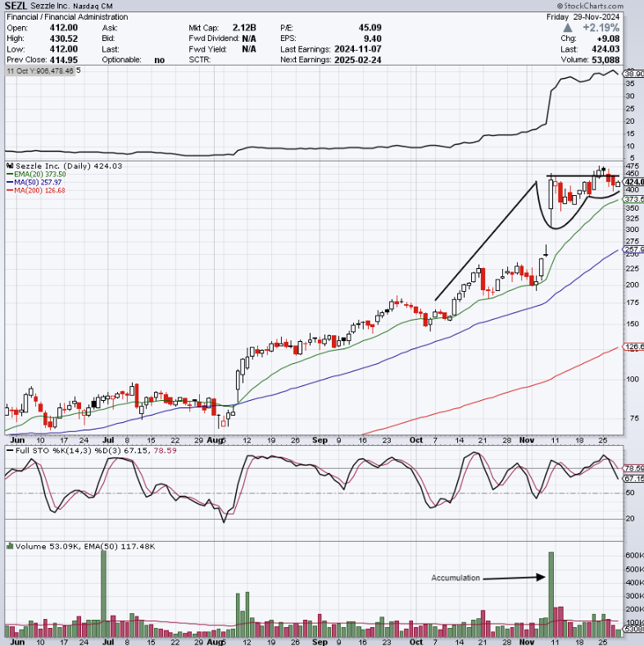Click the MA(200) 126.68 legend entry
644x646 pixels.
point(36,190)
